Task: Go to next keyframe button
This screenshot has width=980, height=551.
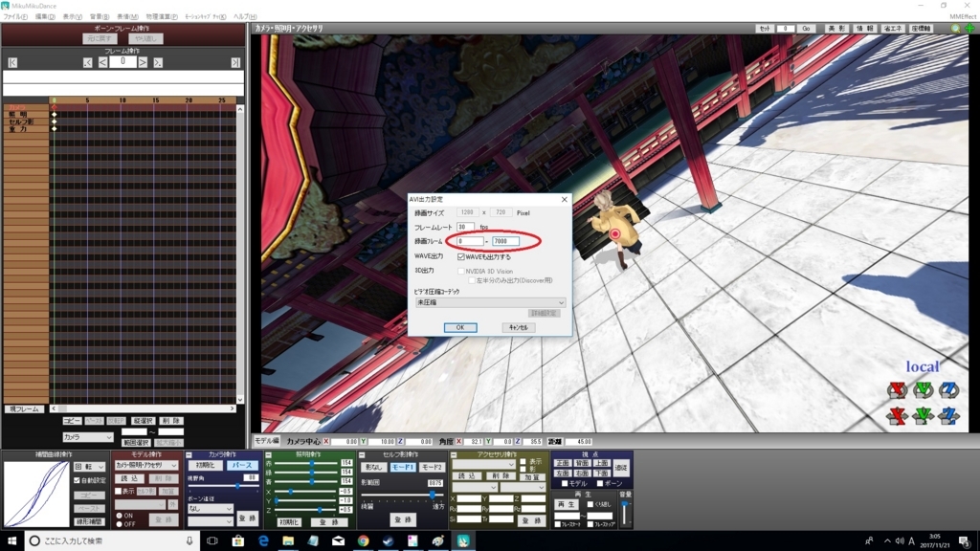Action: pyautogui.click(x=158, y=62)
